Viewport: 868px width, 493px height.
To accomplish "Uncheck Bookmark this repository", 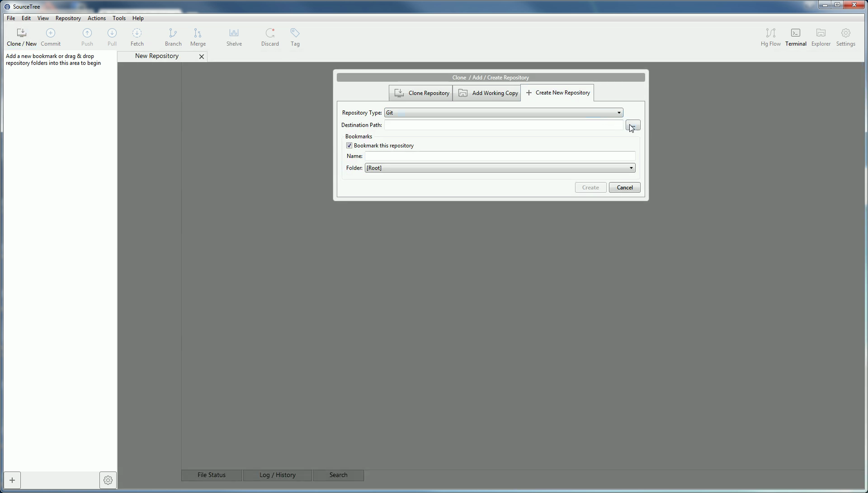I will pyautogui.click(x=349, y=146).
